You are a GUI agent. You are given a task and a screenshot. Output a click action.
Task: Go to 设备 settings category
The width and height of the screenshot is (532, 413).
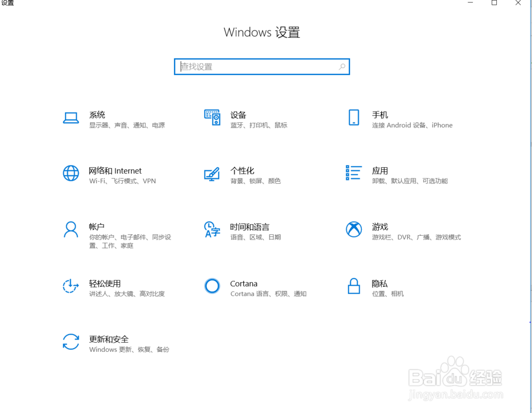click(x=238, y=115)
